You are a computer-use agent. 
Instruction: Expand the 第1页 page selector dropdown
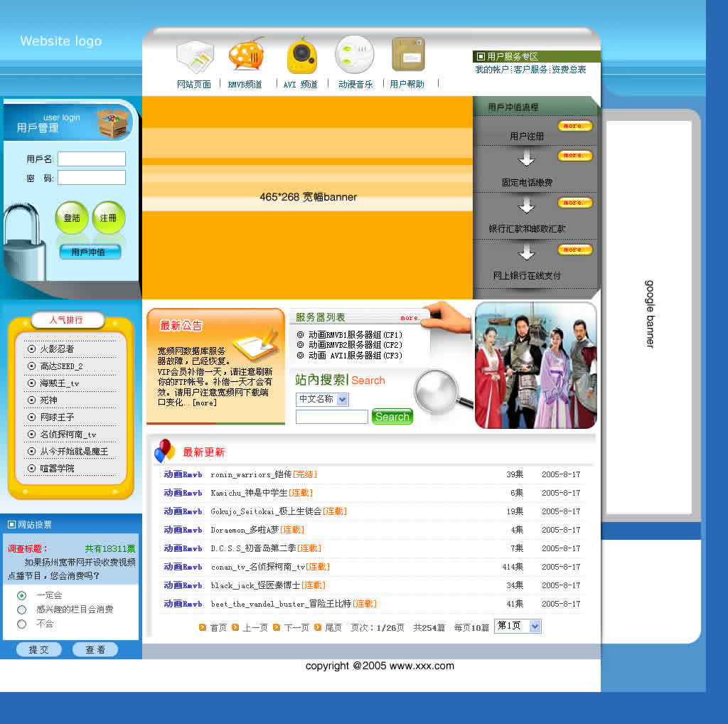pos(535,626)
